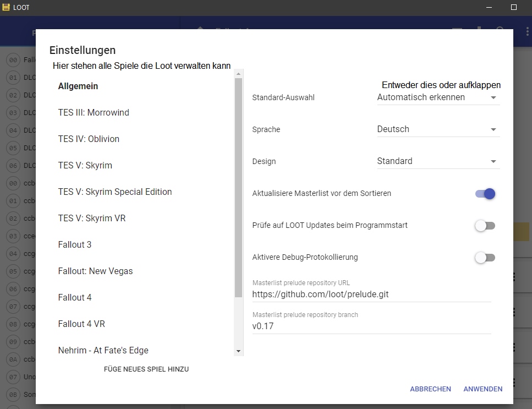Viewport: 532px width, 409px height.
Task: Click 'FÜGE NEUES SPIEL HINZU' button
Action: click(x=146, y=369)
